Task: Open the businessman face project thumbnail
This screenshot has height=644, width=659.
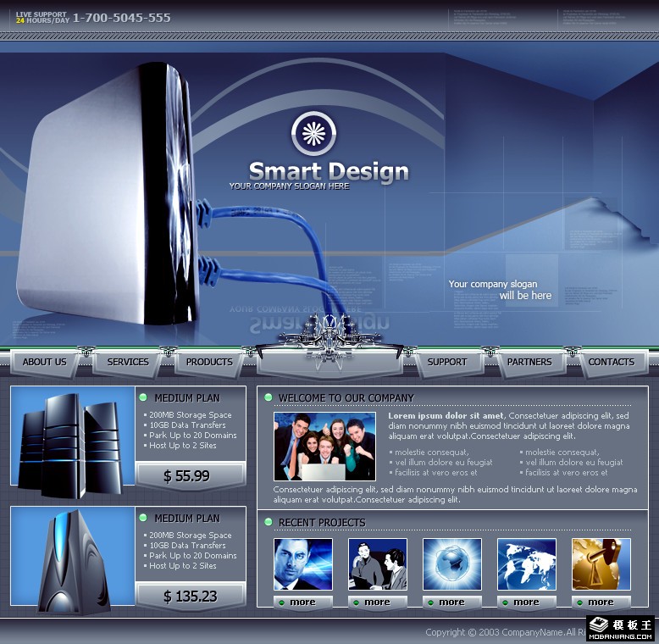Action: pos(303,564)
